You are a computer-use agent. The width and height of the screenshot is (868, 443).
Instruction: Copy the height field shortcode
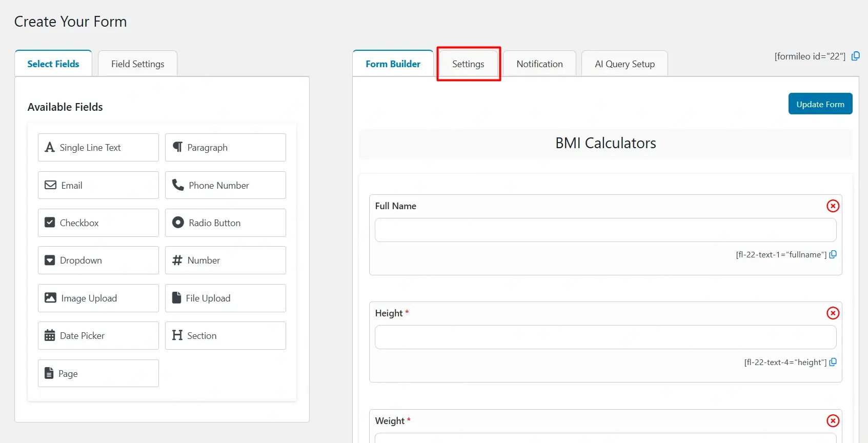833,363
